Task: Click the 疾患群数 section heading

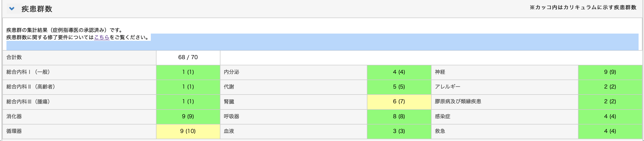Action: tap(37, 9)
